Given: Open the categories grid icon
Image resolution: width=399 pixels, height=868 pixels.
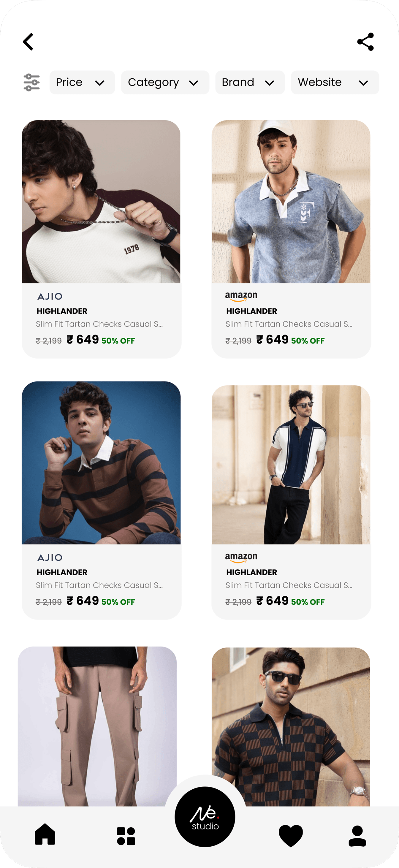Looking at the screenshot, I should coord(126,836).
